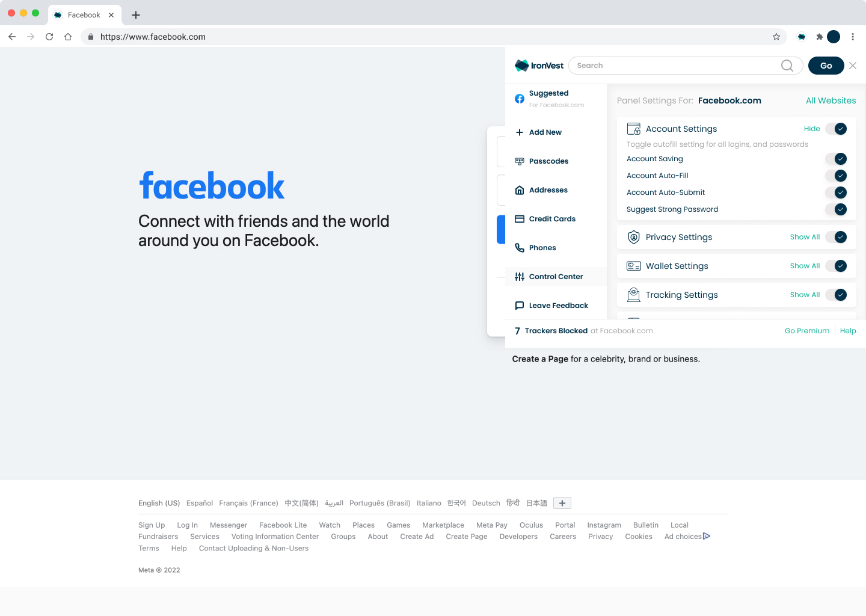Click the browser profile avatar circle

[x=834, y=37]
